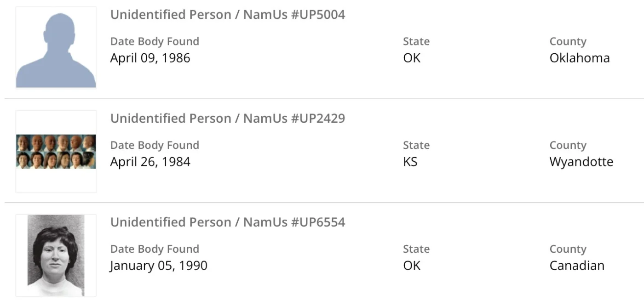The width and height of the screenshot is (644, 306).
Task: Open the black-and-white portrait thumbnail for UP6554
Action: pos(56,255)
